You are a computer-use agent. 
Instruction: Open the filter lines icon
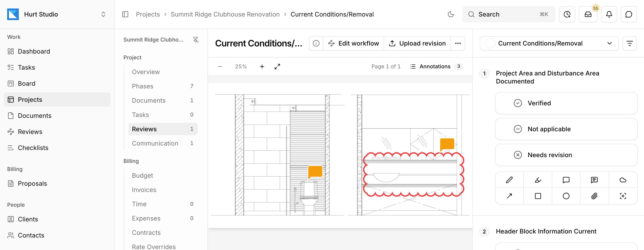click(x=629, y=43)
